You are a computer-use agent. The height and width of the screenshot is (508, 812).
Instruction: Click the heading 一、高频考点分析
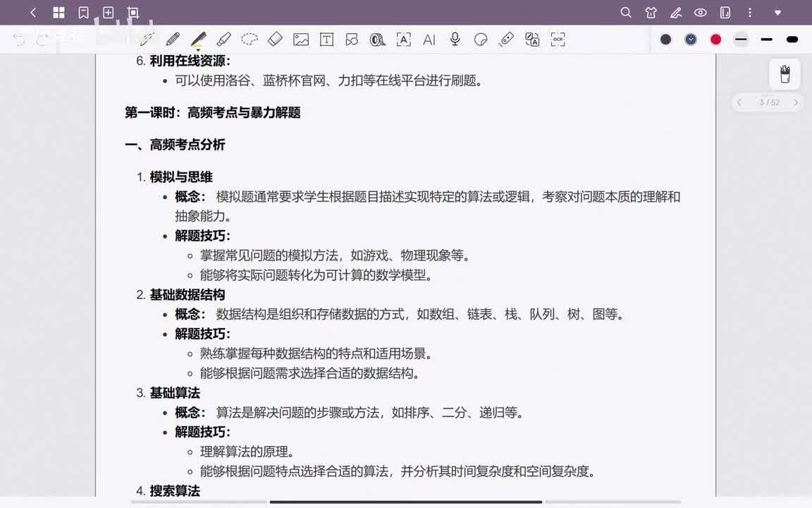(x=175, y=145)
